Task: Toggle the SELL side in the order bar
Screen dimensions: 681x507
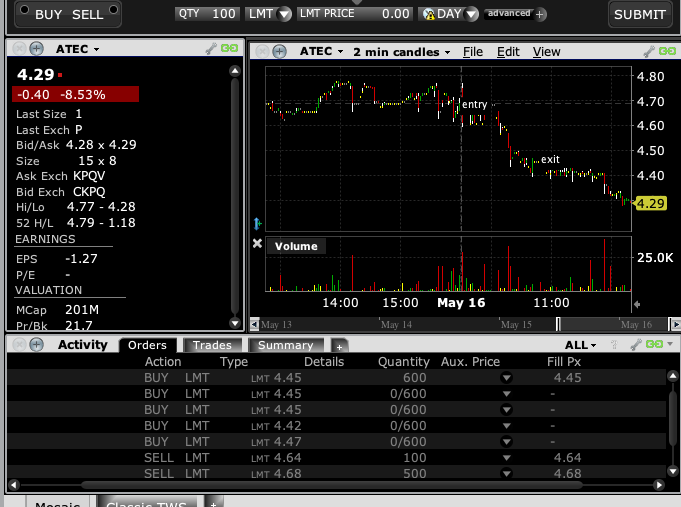Action: click(88, 14)
